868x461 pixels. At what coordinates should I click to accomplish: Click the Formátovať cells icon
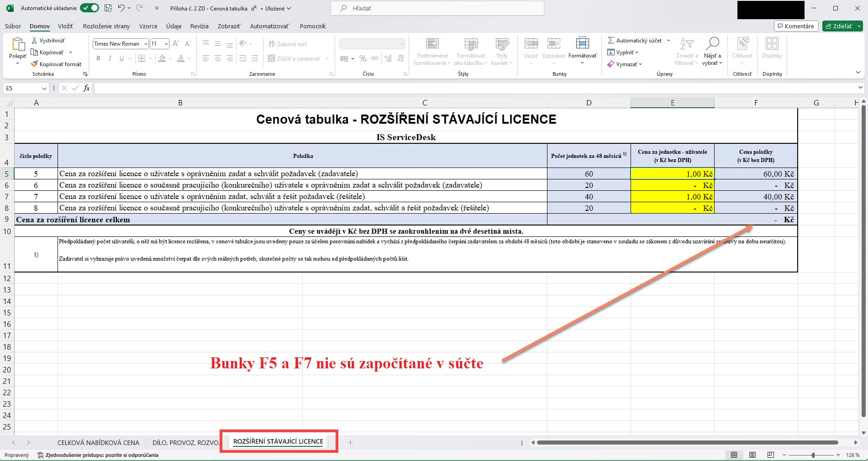pyautogui.click(x=582, y=44)
